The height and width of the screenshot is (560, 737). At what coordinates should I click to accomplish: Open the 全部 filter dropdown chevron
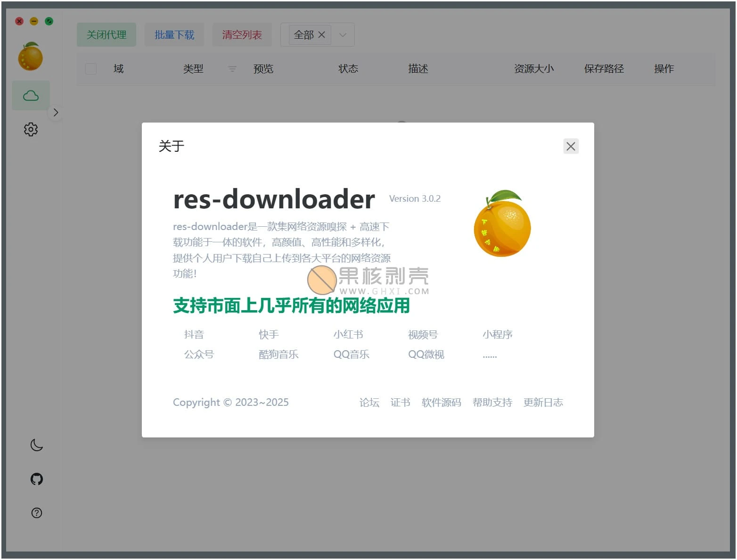click(x=343, y=34)
